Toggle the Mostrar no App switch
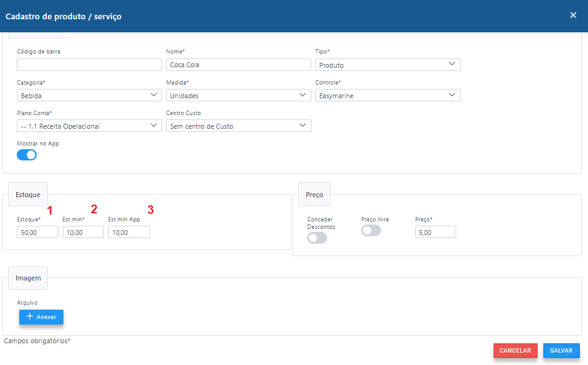This screenshot has width=588, height=365. [27, 155]
